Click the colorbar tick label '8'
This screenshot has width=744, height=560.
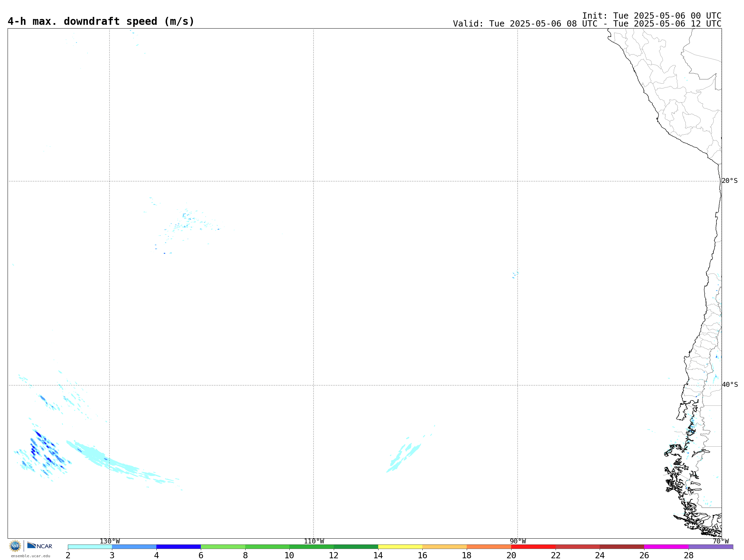coord(245,556)
